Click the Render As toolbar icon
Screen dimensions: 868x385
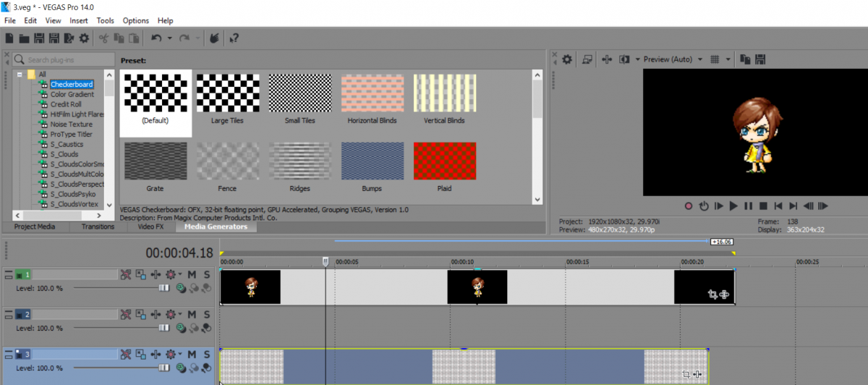(69, 38)
